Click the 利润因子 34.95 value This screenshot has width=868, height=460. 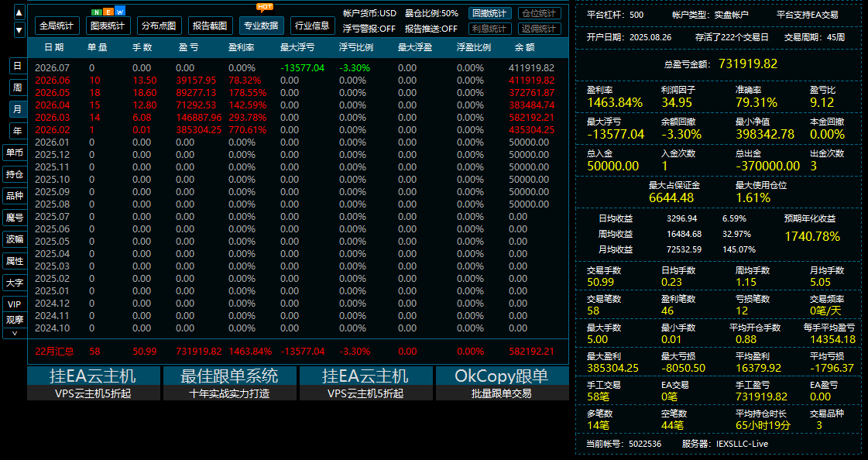[x=677, y=102]
